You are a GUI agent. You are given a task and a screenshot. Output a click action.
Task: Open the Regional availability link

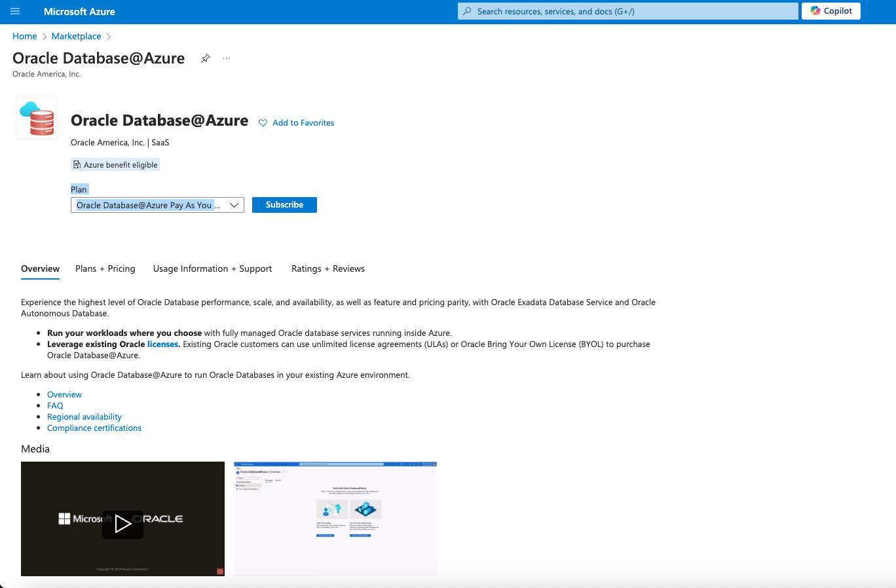click(84, 416)
